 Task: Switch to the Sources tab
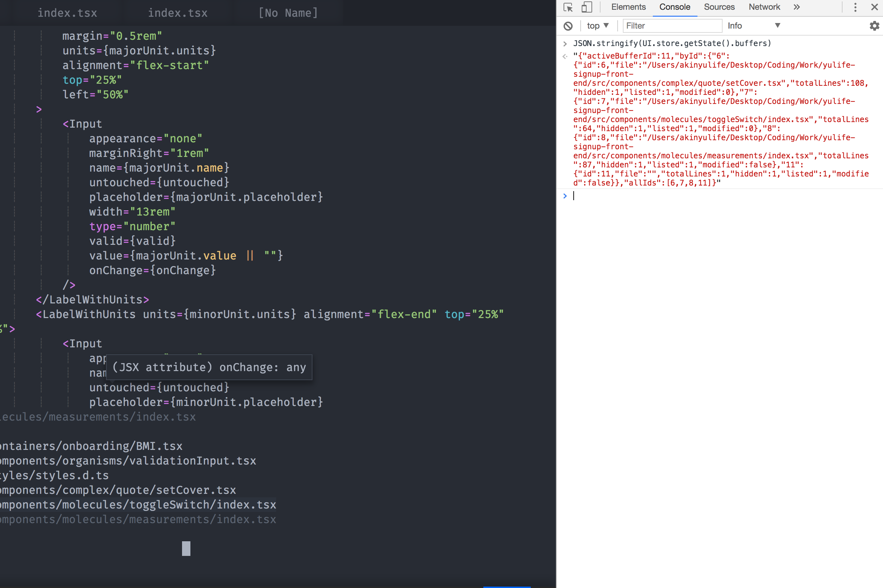click(x=719, y=7)
